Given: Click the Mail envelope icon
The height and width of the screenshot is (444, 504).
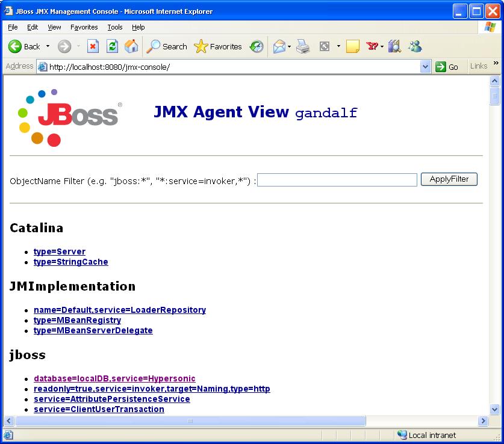Looking at the screenshot, I should coord(279,46).
